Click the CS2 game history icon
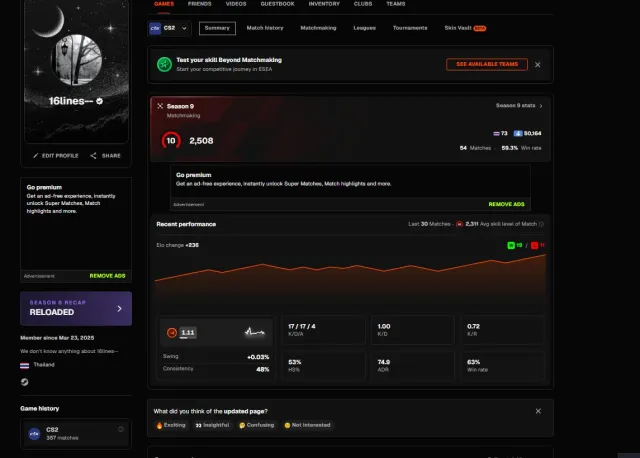 (34, 434)
